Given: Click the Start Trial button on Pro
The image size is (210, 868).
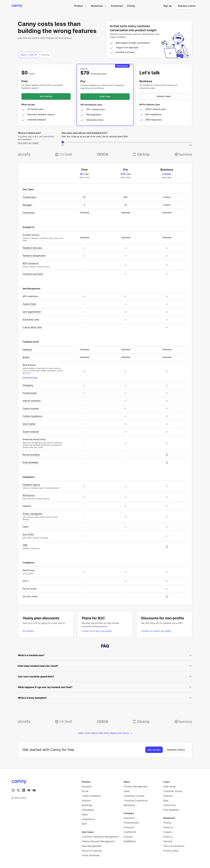Looking at the screenshot, I should 105,97.
